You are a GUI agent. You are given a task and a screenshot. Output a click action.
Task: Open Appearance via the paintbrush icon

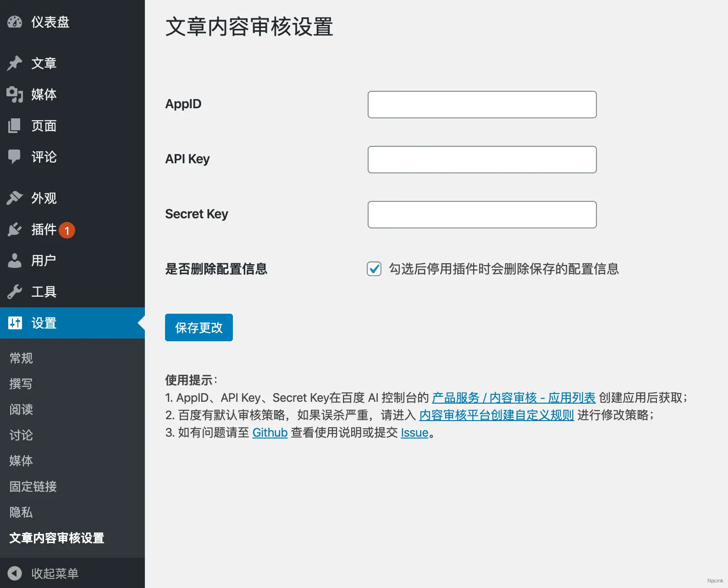pos(15,198)
